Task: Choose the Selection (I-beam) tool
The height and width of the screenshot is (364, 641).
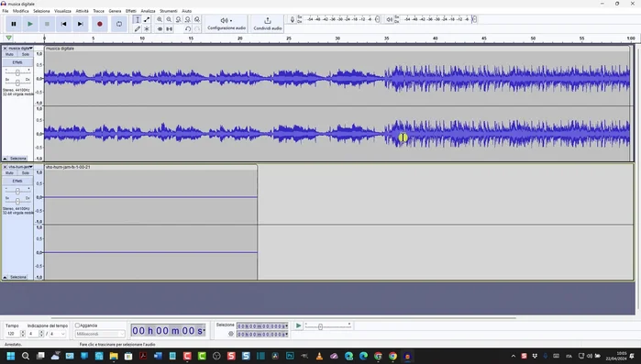Action: point(138,19)
